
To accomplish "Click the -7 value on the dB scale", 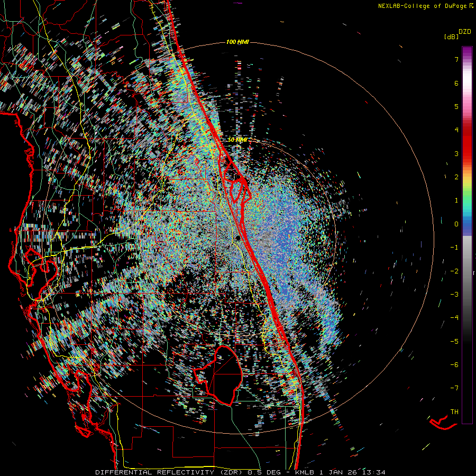I will pos(454,388).
